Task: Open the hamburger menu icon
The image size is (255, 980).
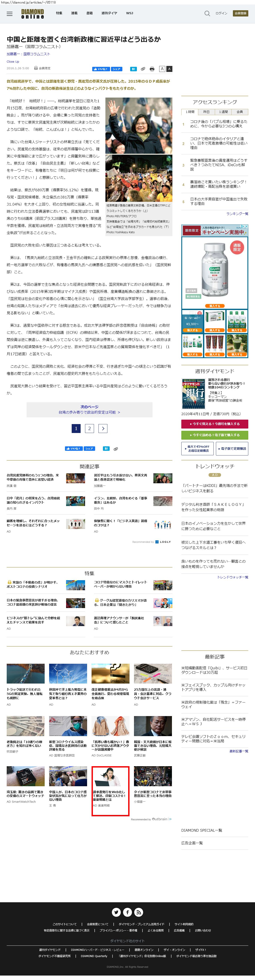Action: click(x=10, y=14)
